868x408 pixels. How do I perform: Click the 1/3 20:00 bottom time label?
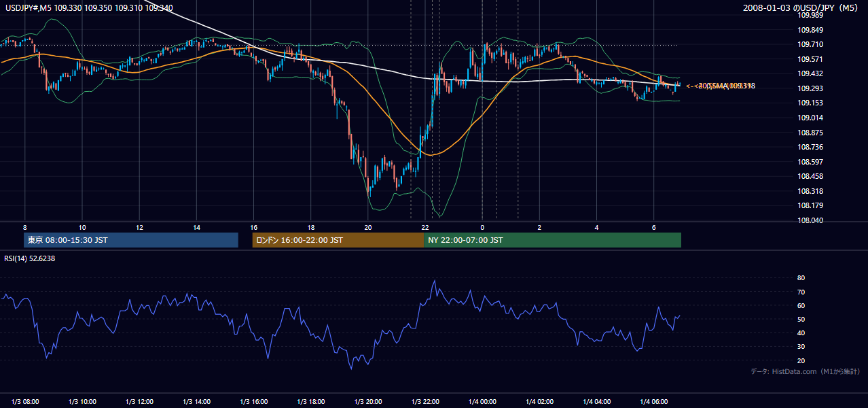click(x=367, y=401)
